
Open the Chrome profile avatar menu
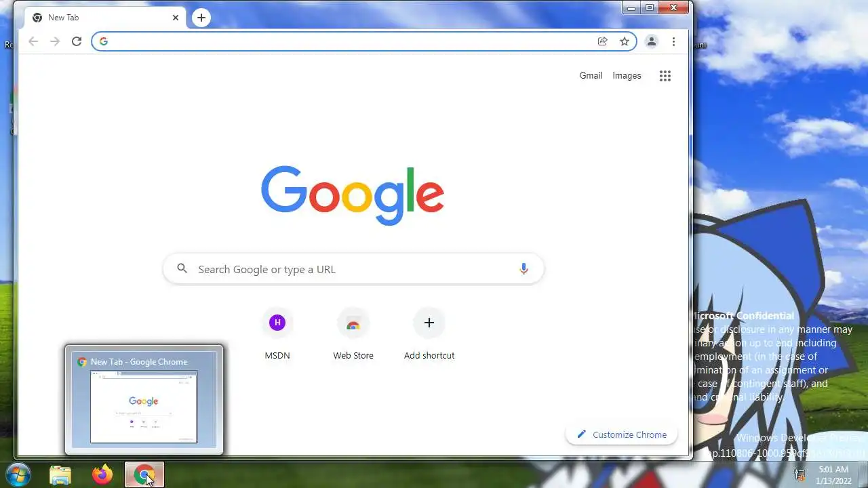tap(651, 41)
